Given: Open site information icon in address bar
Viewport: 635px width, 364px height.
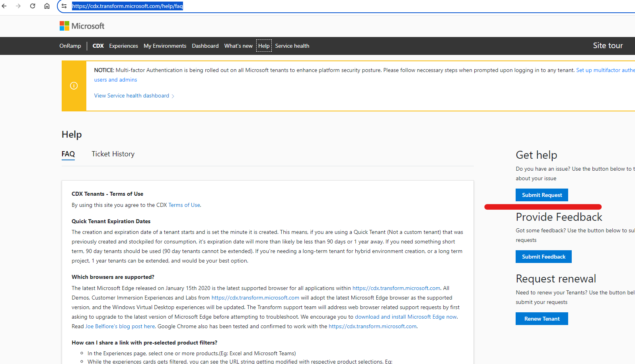Looking at the screenshot, I should click(64, 6).
